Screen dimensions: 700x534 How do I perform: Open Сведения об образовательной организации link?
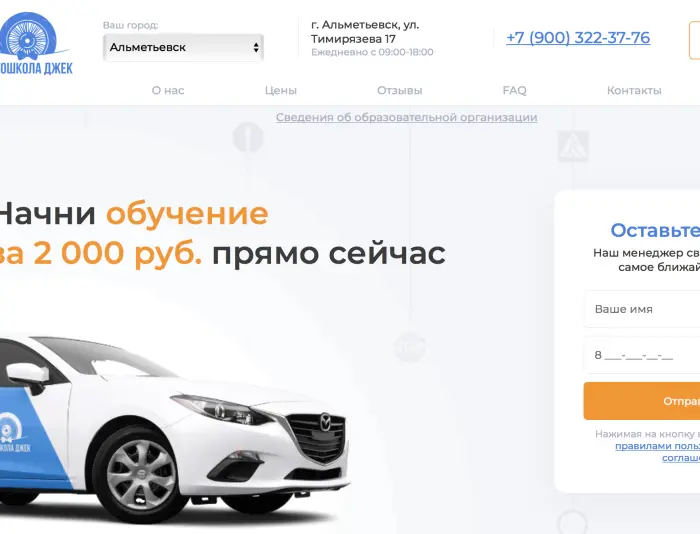point(406,117)
